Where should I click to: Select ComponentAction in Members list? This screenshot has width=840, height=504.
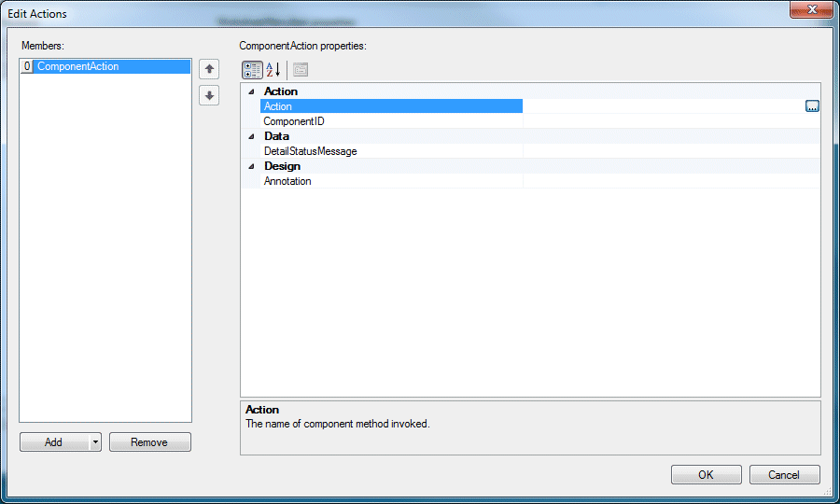tap(105, 66)
